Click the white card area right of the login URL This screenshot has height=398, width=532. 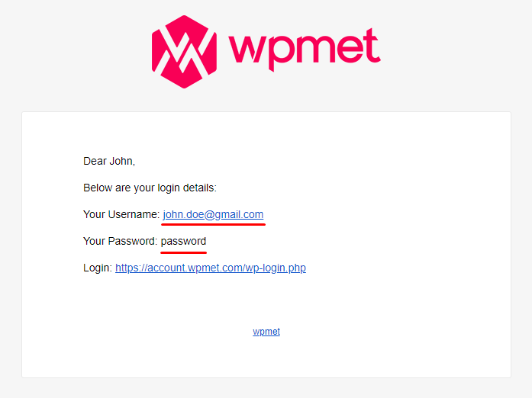pyautogui.click(x=407, y=268)
